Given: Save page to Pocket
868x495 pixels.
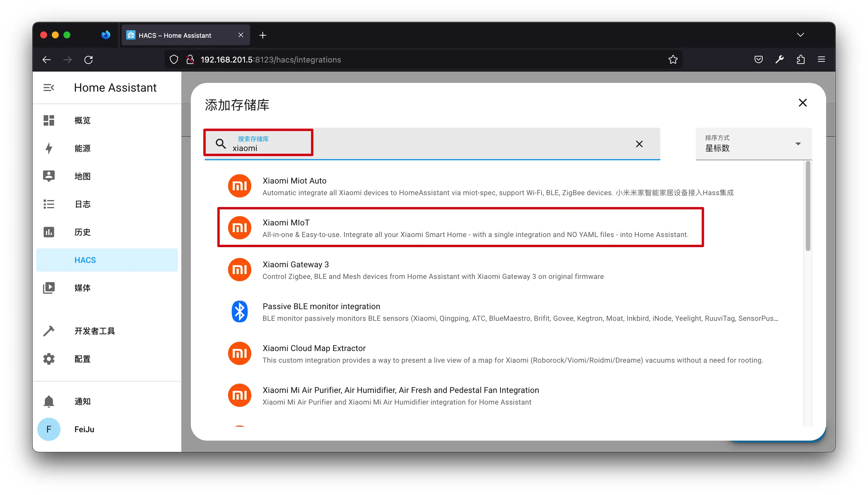Looking at the screenshot, I should 758,60.
